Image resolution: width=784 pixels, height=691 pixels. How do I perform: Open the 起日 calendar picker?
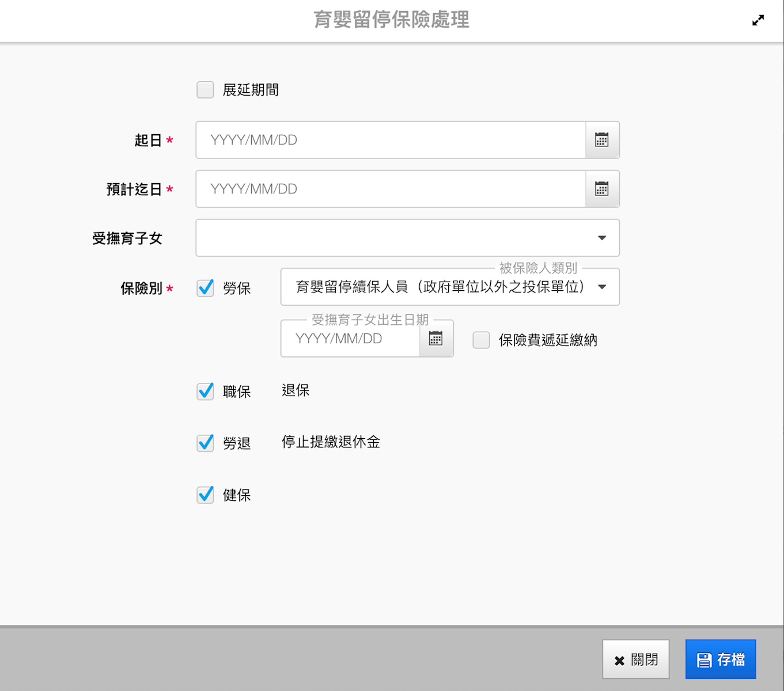602,140
